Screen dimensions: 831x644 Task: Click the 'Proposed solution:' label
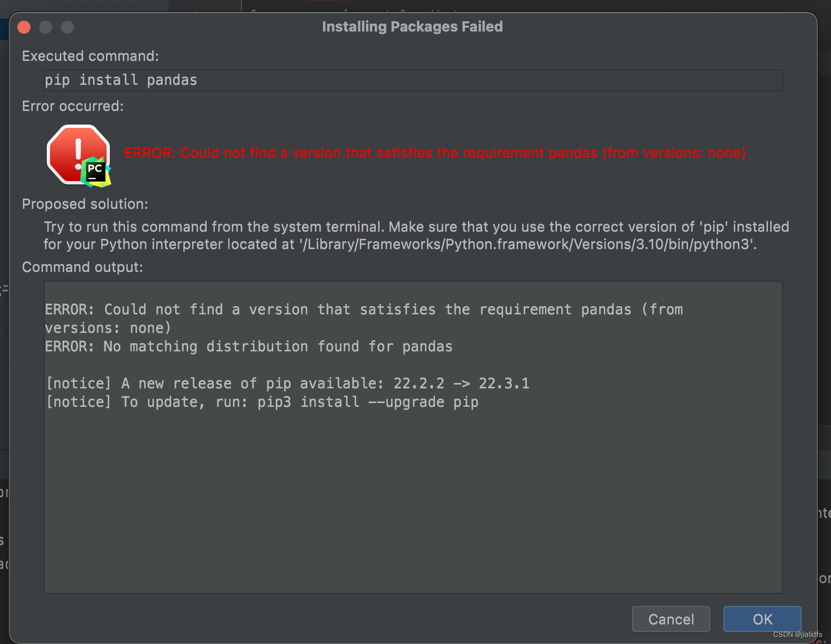(85, 204)
